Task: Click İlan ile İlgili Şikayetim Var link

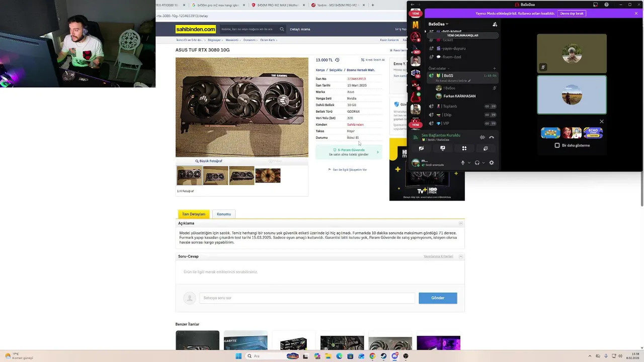Action: click(348, 170)
